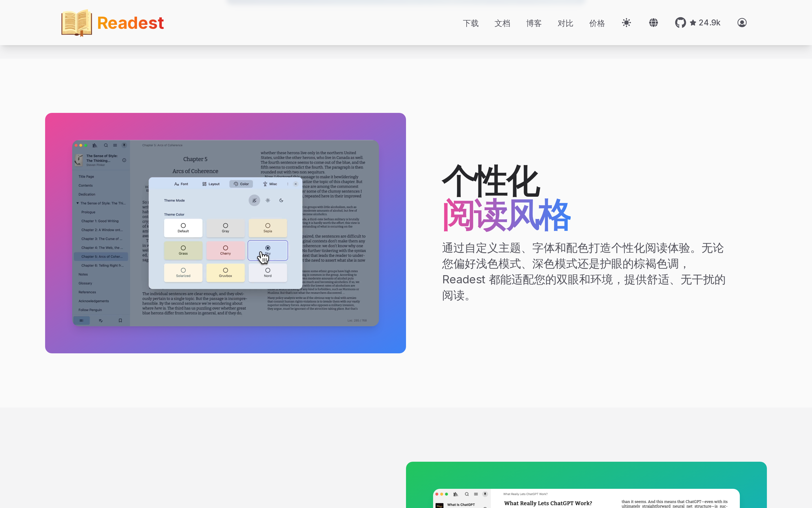This screenshot has width=812, height=508.
Task: Select the bookmark icon at sidebar bottom
Action: click(x=120, y=321)
